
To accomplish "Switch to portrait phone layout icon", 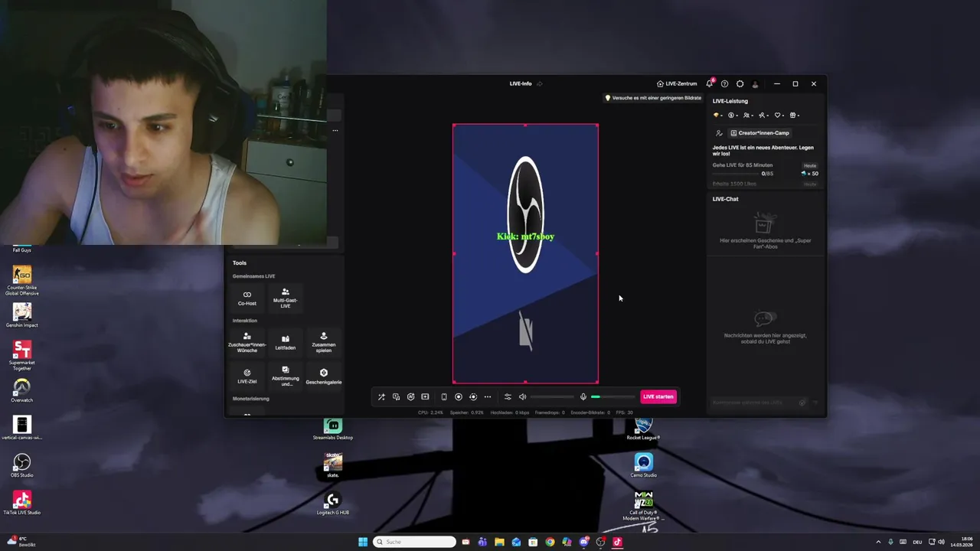I will 444,396.
